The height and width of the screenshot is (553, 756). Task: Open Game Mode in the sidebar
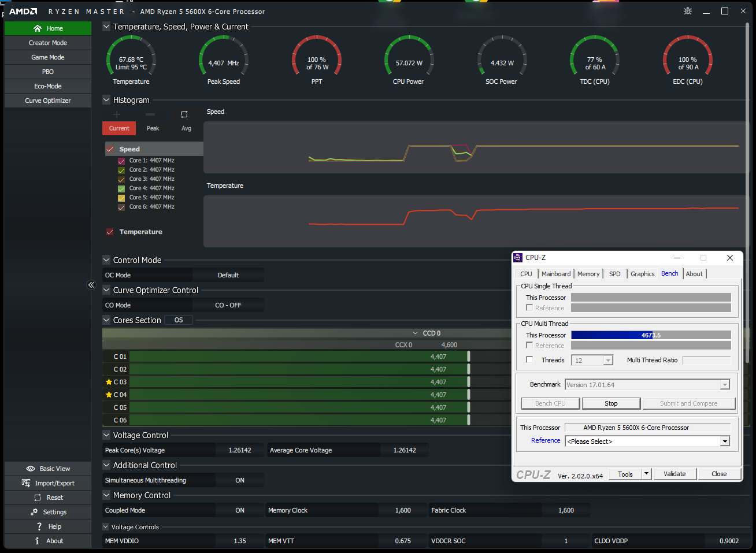[x=48, y=57]
